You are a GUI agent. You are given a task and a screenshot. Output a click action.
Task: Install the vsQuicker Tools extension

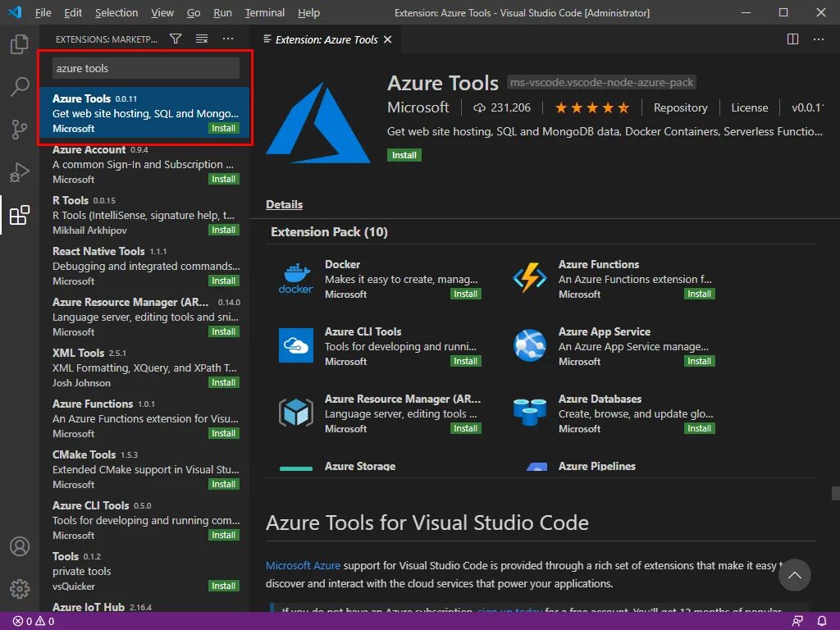(x=223, y=586)
